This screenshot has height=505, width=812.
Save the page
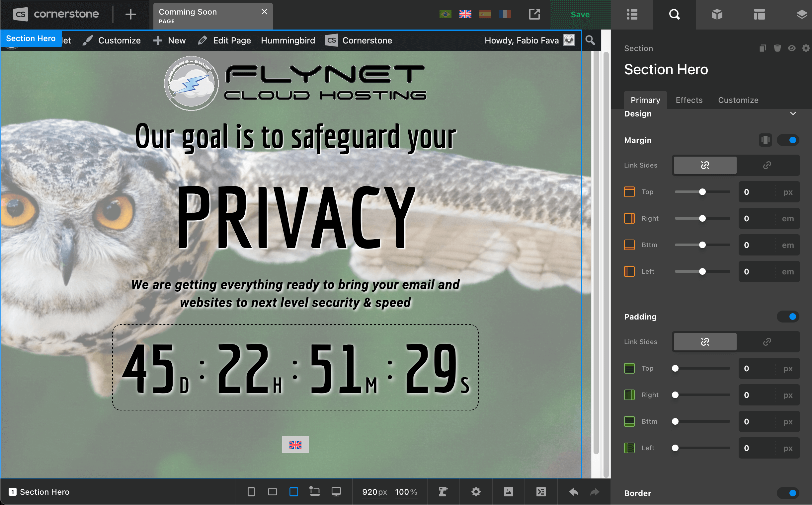click(580, 15)
